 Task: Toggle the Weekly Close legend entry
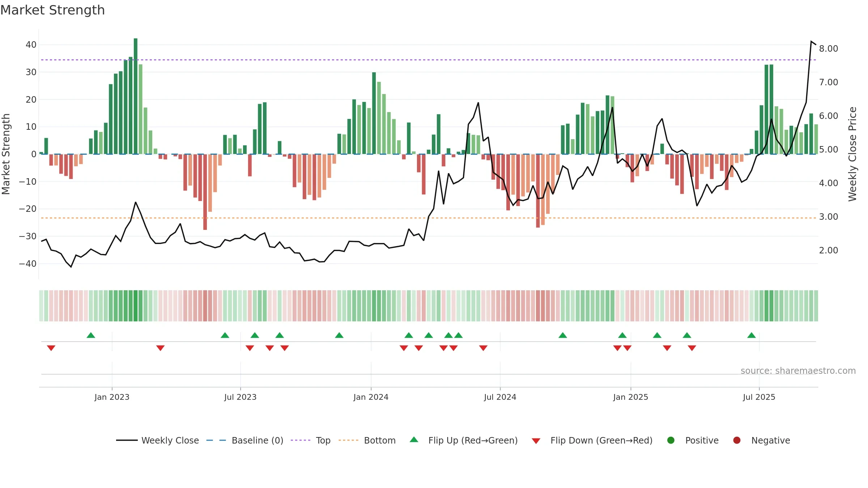(157, 440)
